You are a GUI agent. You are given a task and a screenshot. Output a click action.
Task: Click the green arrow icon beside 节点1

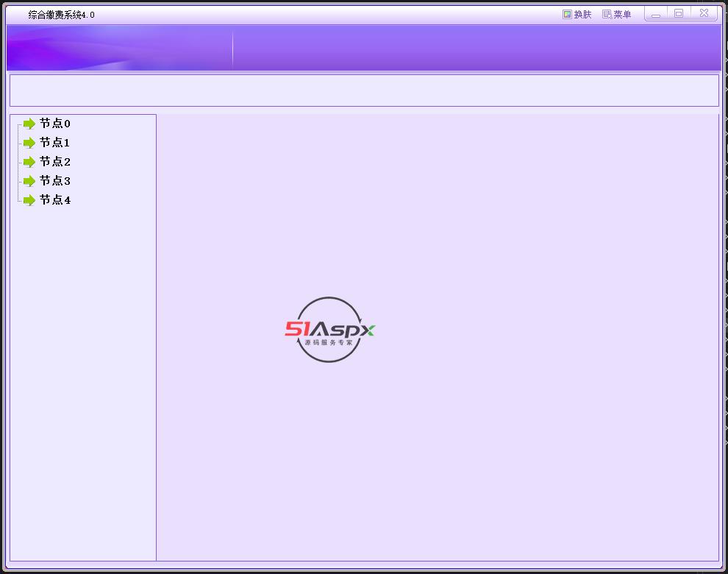(x=29, y=143)
